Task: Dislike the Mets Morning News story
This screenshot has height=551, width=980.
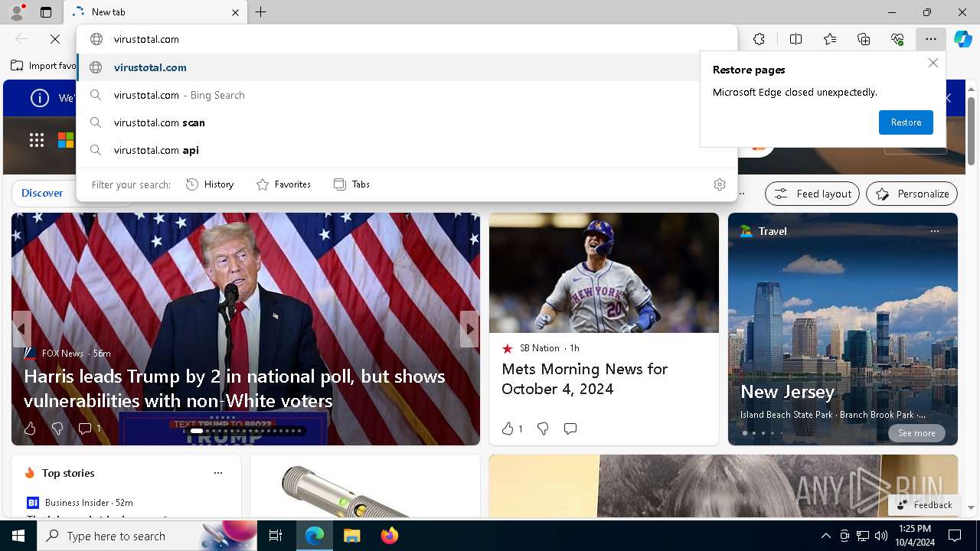Action: pyautogui.click(x=543, y=429)
